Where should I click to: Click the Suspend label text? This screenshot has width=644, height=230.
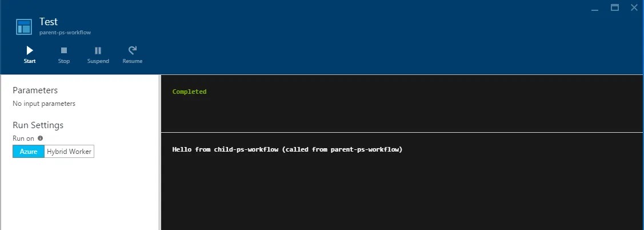point(98,61)
